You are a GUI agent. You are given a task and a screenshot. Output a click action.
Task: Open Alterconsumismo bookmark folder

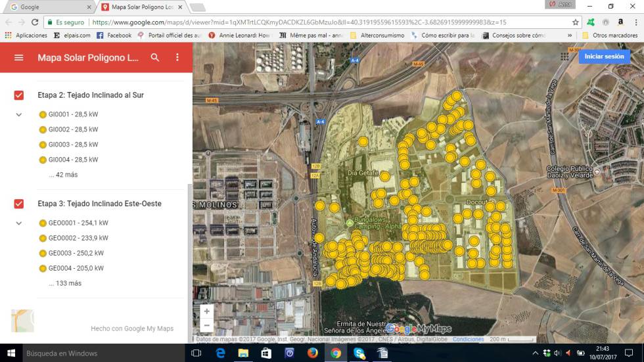click(377, 35)
